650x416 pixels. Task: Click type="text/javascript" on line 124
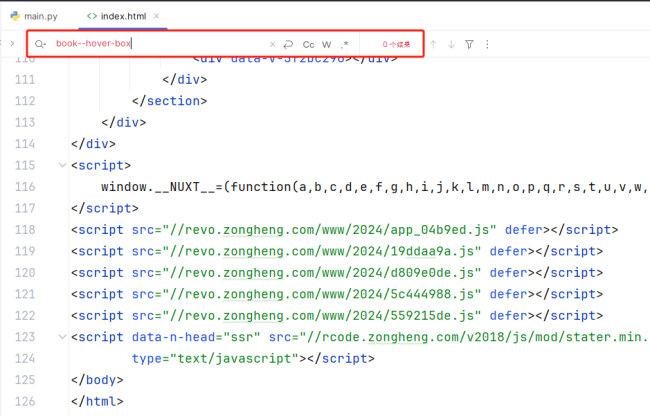(x=216, y=358)
